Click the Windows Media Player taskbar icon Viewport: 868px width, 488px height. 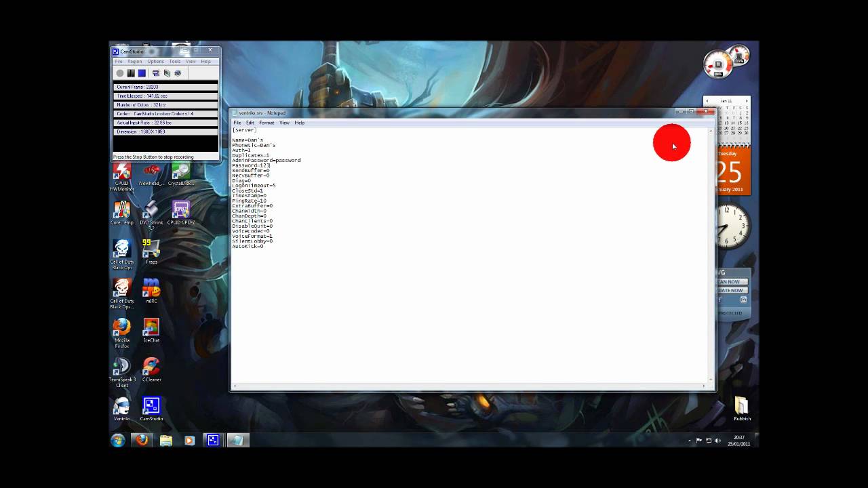tap(189, 441)
